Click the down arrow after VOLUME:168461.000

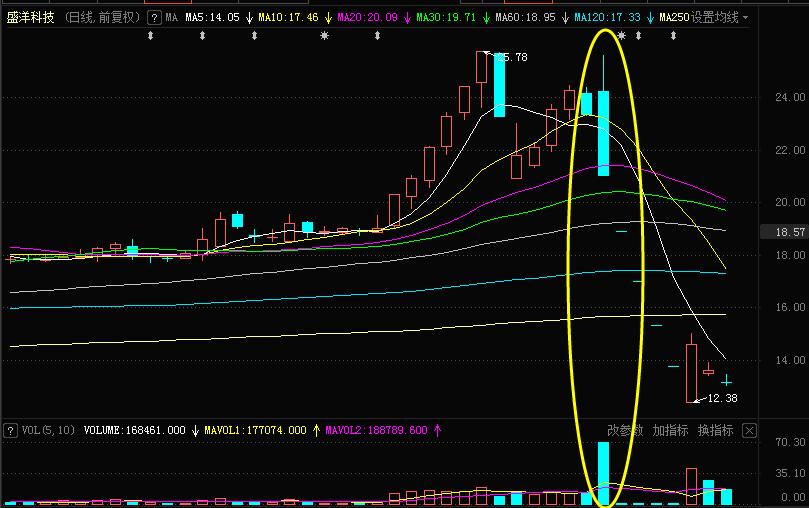point(195,431)
